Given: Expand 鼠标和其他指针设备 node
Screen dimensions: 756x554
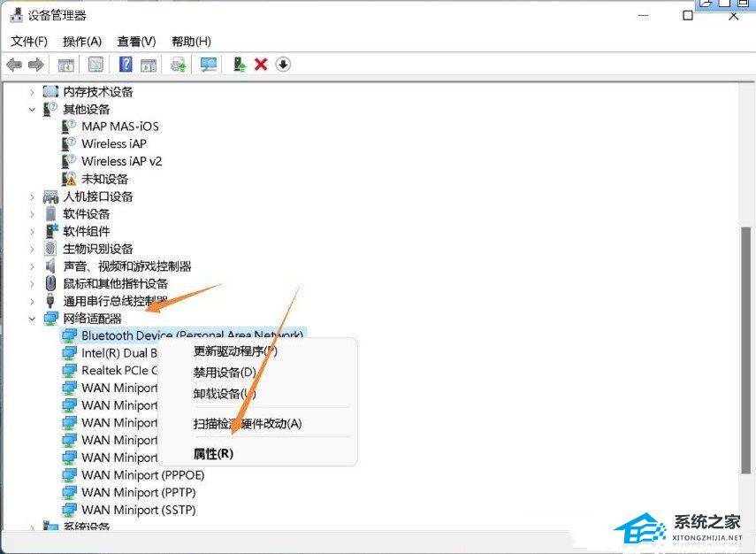Looking at the screenshot, I should 32,284.
